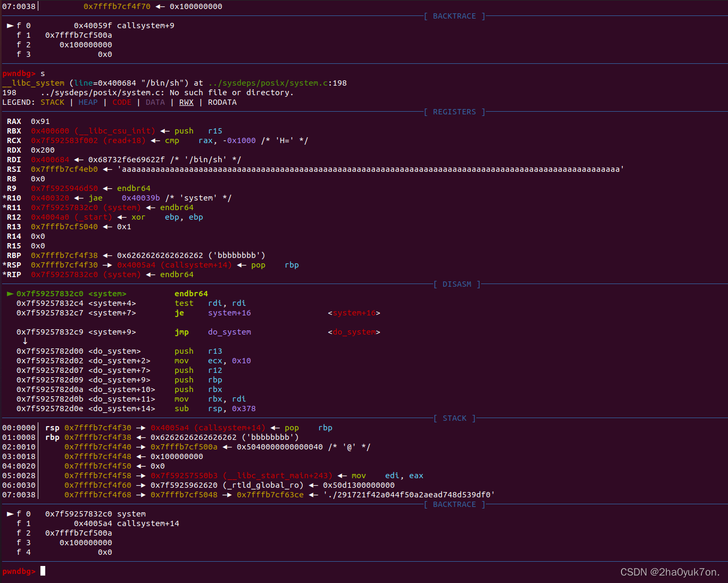728x583 pixels.
Task: Select RDX register value 0x200
Action: [x=43, y=150]
